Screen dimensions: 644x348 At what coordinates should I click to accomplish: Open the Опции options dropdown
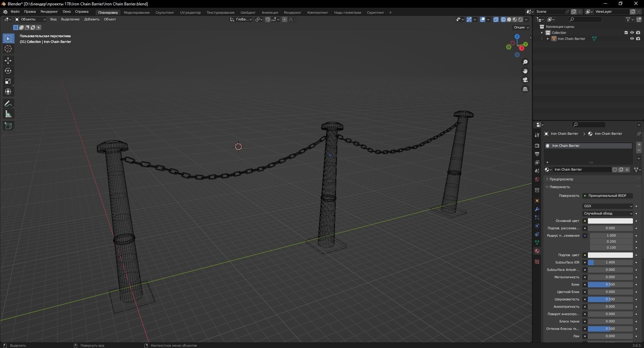(x=521, y=27)
